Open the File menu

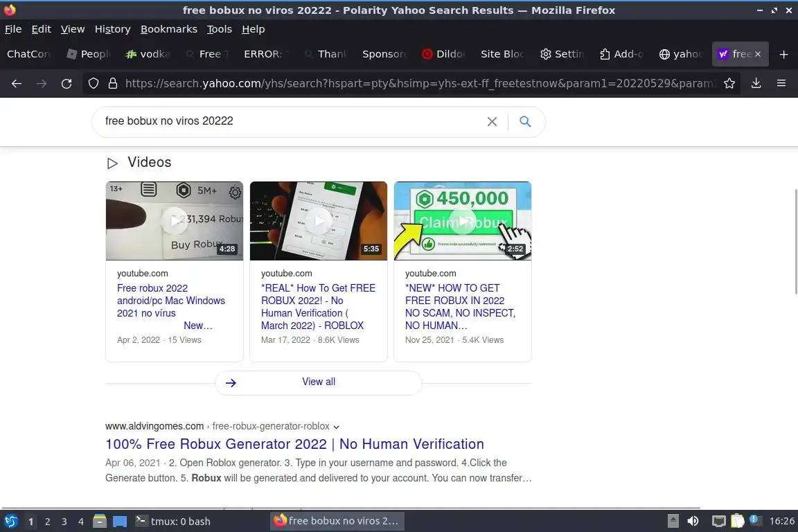[13, 29]
